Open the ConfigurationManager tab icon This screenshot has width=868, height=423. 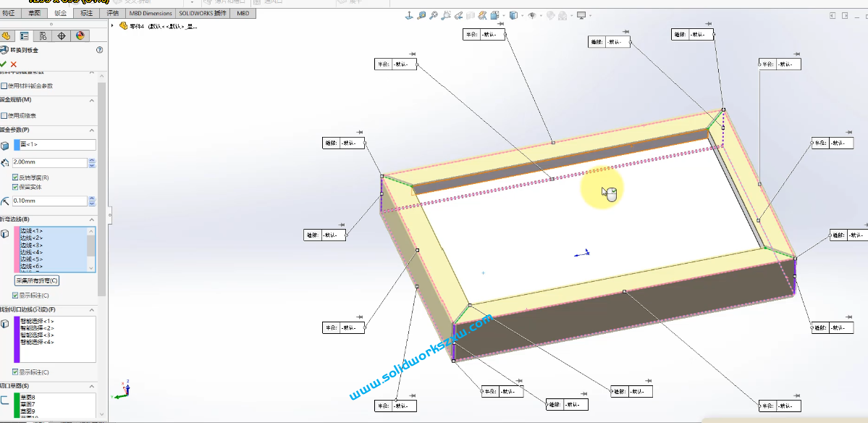(43, 35)
